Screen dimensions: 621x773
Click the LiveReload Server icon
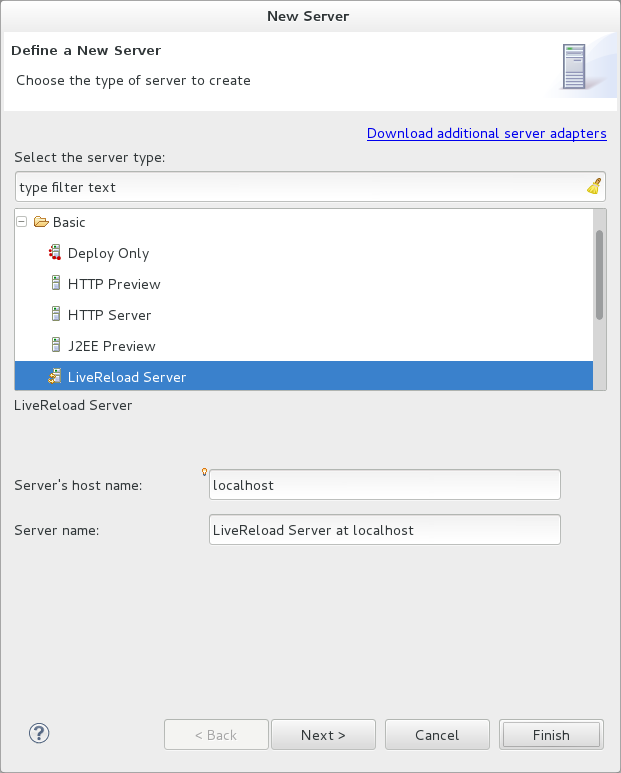click(56, 377)
